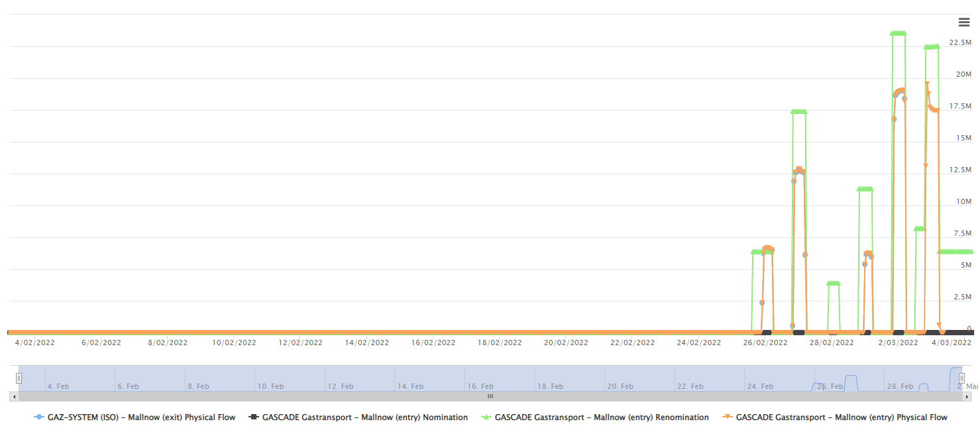Viewport: 980px width, 426px height.
Task: Toggle GASCADE Mallnow (entry) Renomination legend series
Action: tap(594, 417)
